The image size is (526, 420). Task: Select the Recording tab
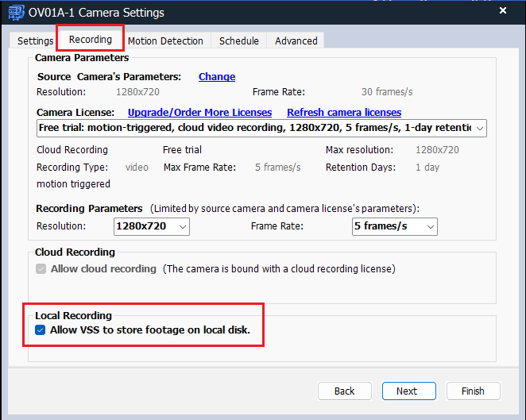(90, 39)
